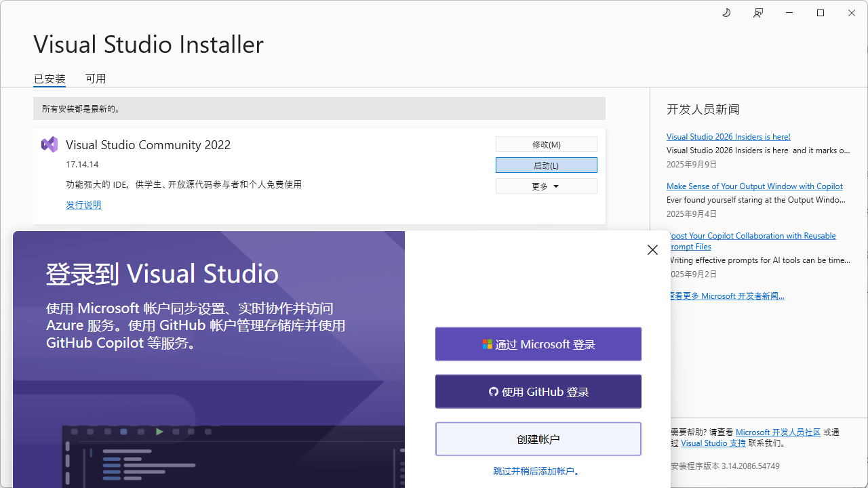Toggle dark theme moon icon
This screenshot has height=488, width=868.
click(726, 13)
